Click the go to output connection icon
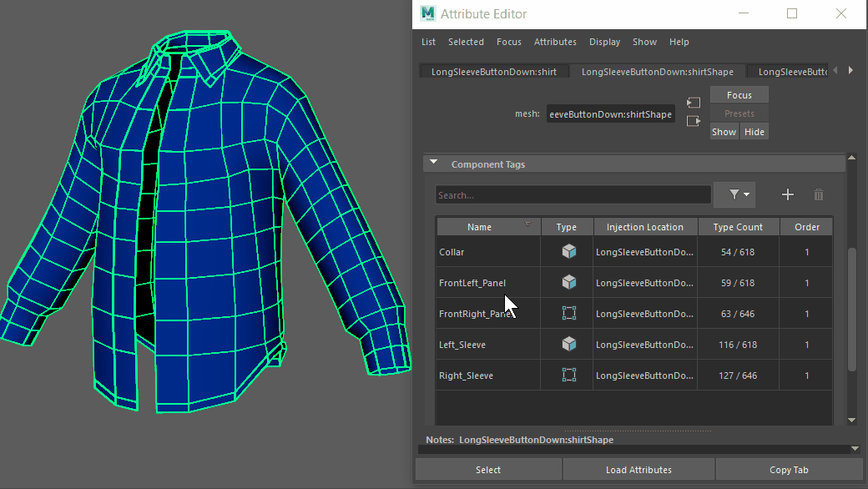868x489 pixels. pos(694,122)
